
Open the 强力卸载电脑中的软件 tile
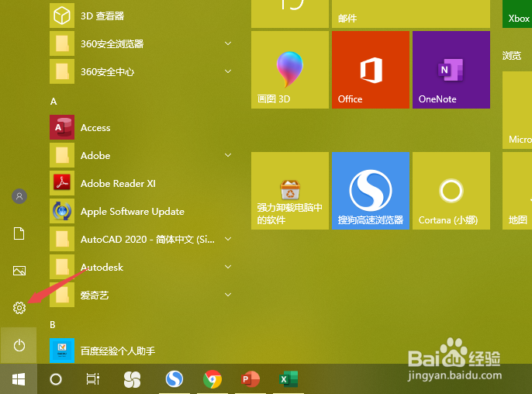tap(290, 191)
